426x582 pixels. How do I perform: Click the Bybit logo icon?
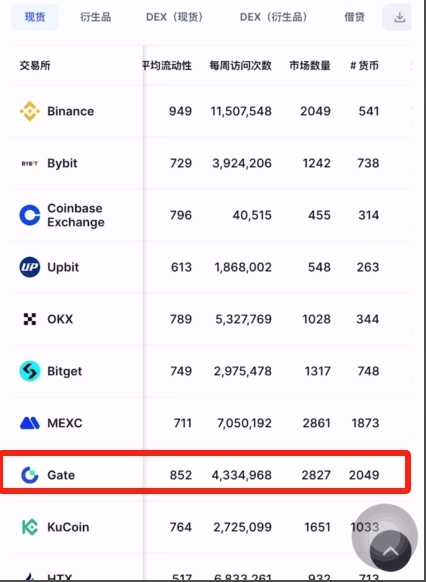[30, 163]
